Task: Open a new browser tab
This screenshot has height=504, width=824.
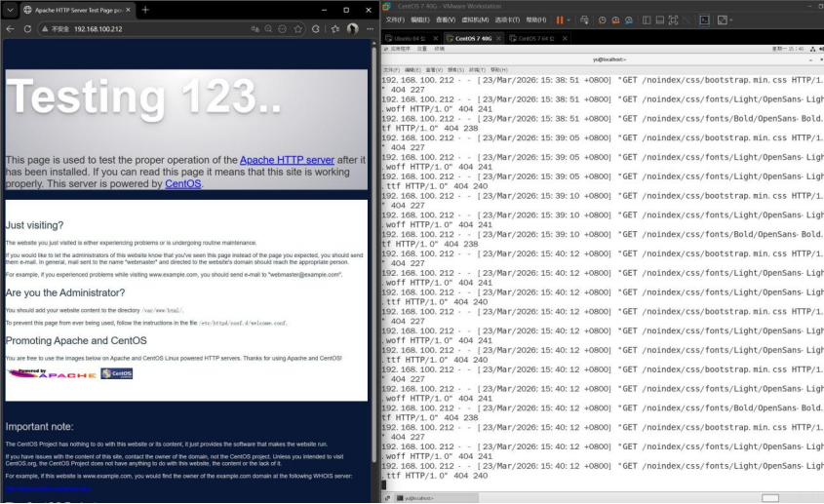Action: pos(145,10)
